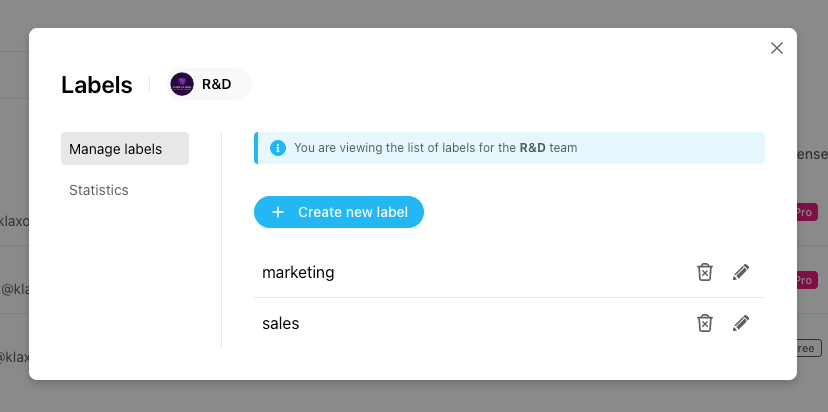This screenshot has height=412, width=828.
Task: Select the marketing label name
Action: tap(298, 272)
